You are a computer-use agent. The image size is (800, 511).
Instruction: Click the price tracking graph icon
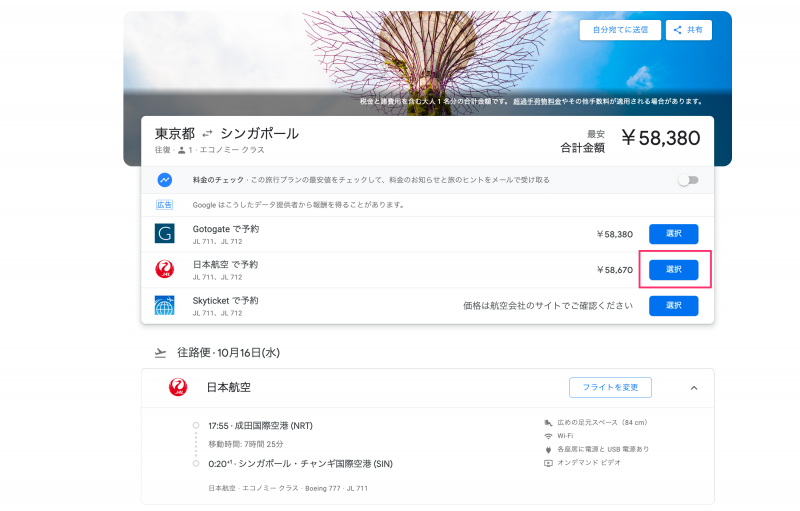pos(164,180)
